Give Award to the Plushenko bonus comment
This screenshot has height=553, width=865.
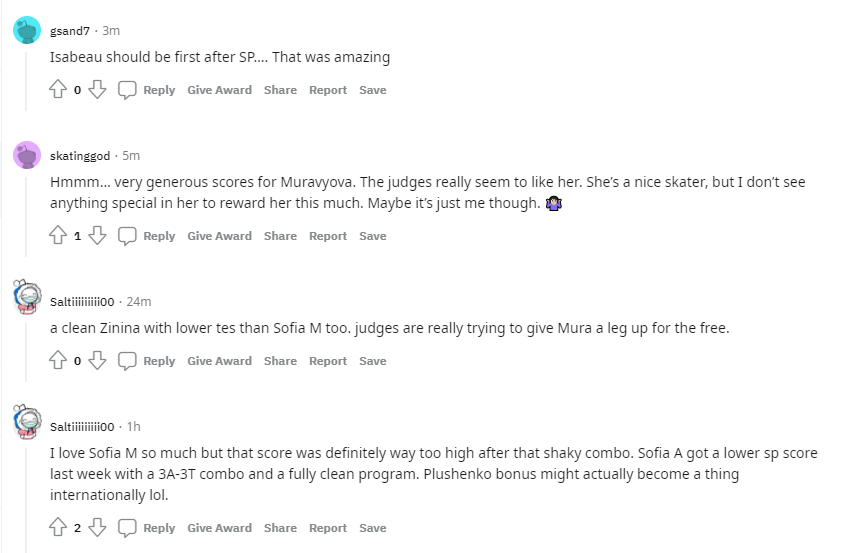click(x=219, y=528)
